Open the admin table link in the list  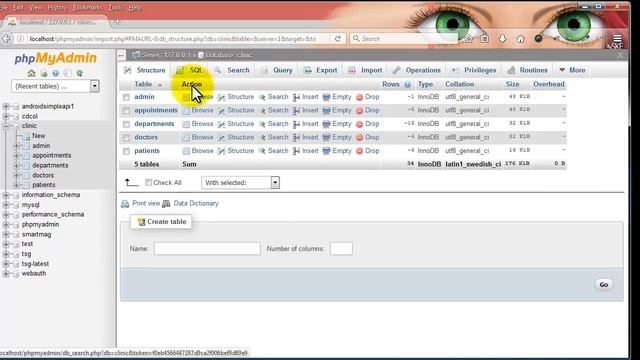pos(144,97)
